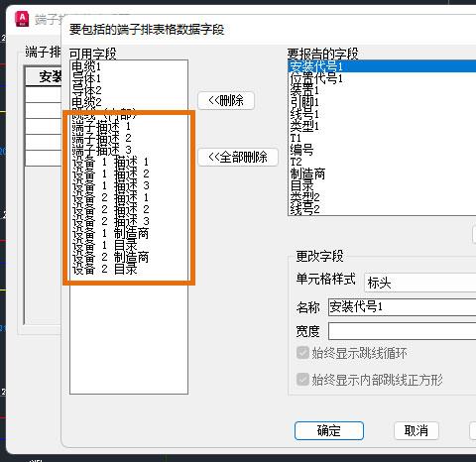Toggle 始终显示内部跳线正方形 checkbox

pyautogui.click(x=302, y=380)
